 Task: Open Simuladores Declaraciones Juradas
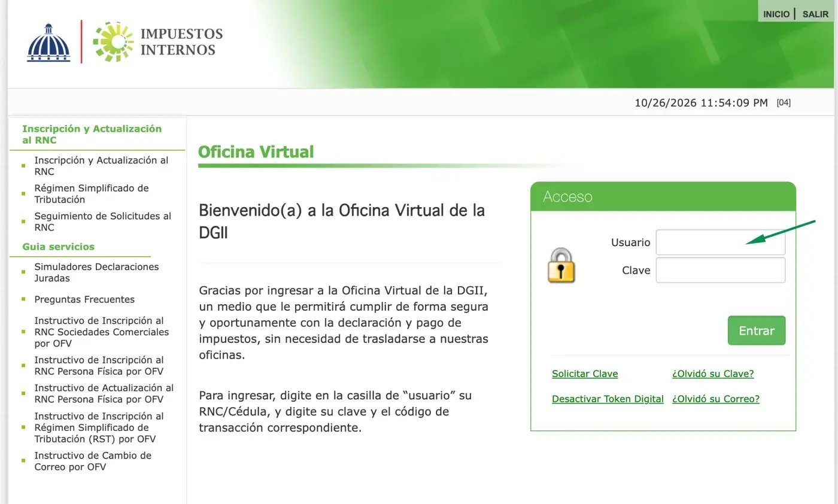96,272
